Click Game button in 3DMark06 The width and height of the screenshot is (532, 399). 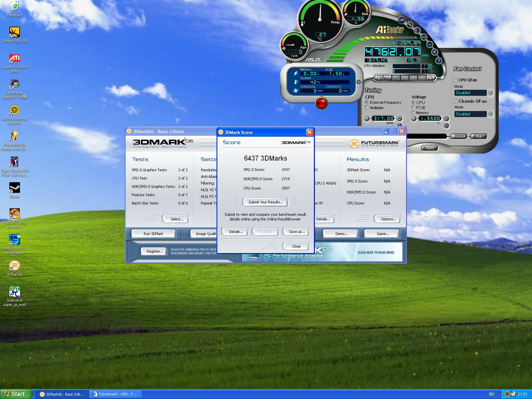(382, 234)
